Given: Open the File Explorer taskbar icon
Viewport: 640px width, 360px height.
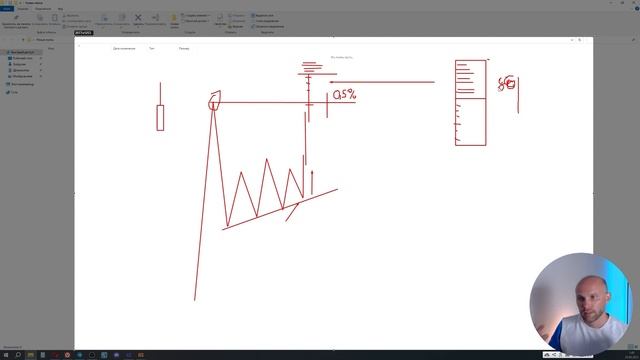Looking at the screenshot, I should tap(31, 355).
